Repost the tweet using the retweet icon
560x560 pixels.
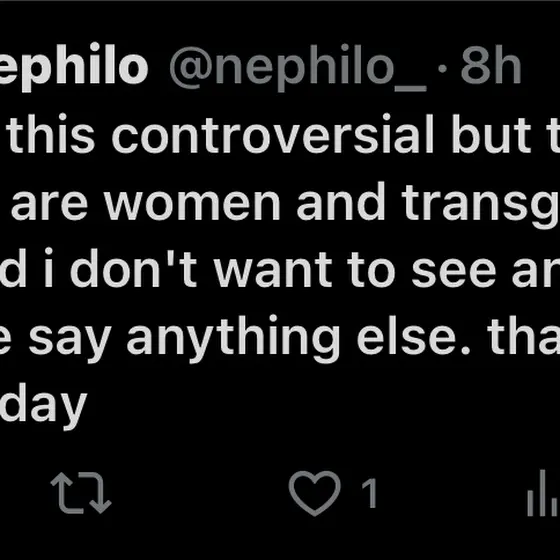(x=81, y=493)
